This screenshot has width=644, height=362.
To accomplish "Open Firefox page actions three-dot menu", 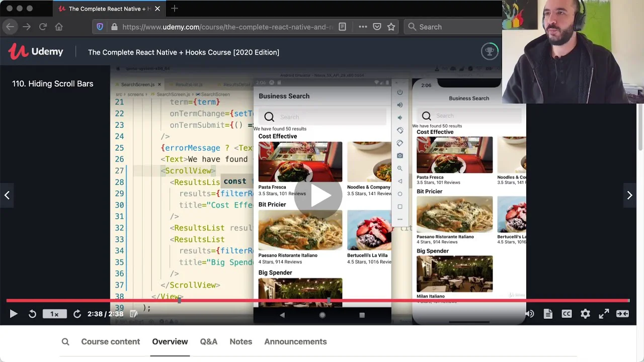I will coord(362,27).
